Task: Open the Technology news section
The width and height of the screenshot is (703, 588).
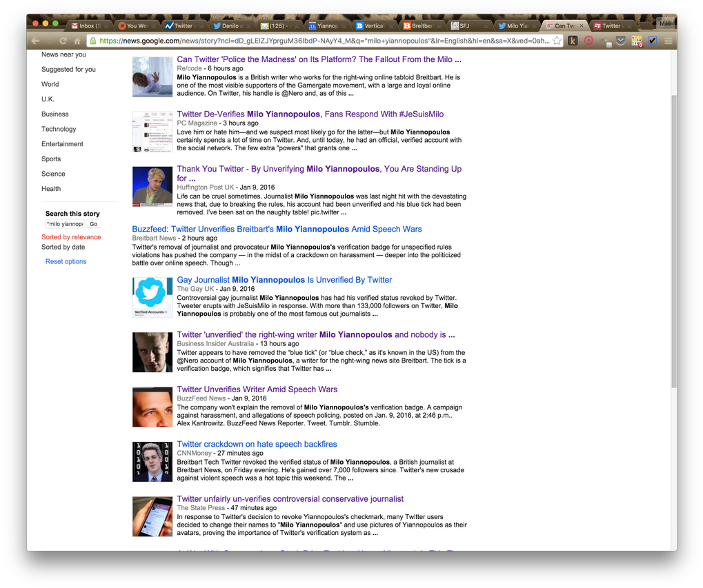Action: click(59, 129)
